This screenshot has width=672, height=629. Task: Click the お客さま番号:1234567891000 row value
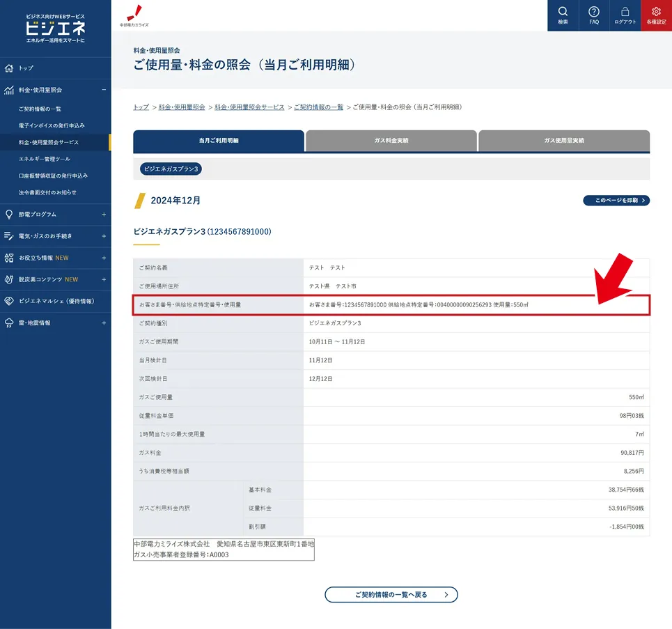click(419, 305)
